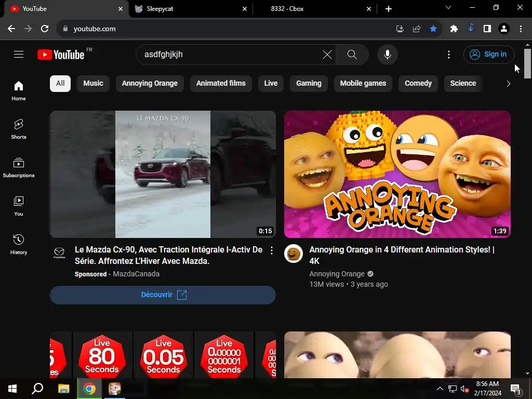Image resolution: width=532 pixels, height=399 pixels.
Task: Click the YouTube logo
Action: [x=61, y=55]
